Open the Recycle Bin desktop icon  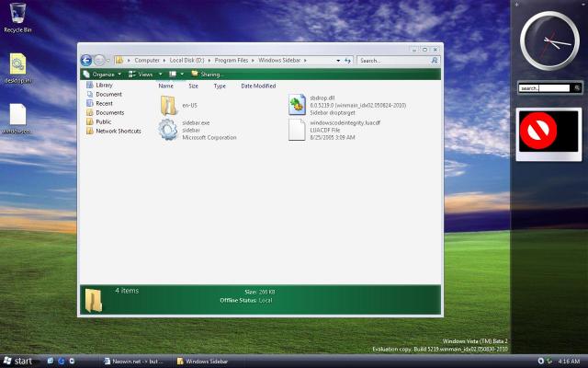[x=17, y=14]
